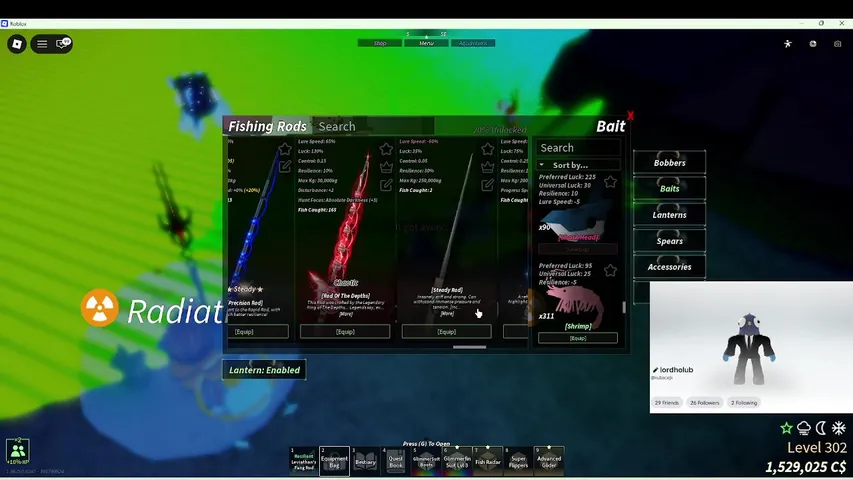
Task: Select the GlimmerSuit Boots hotbar slot
Action: [x=426, y=460]
